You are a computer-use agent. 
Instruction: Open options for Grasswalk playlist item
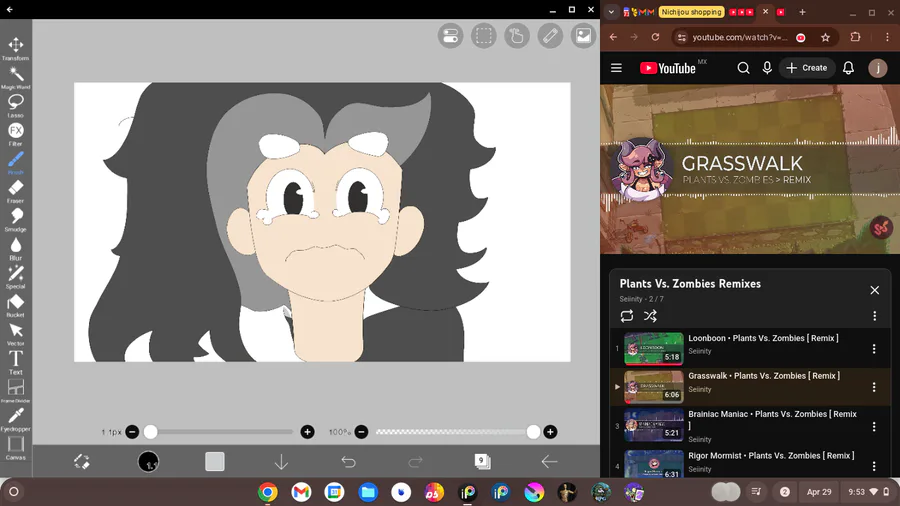point(874,387)
